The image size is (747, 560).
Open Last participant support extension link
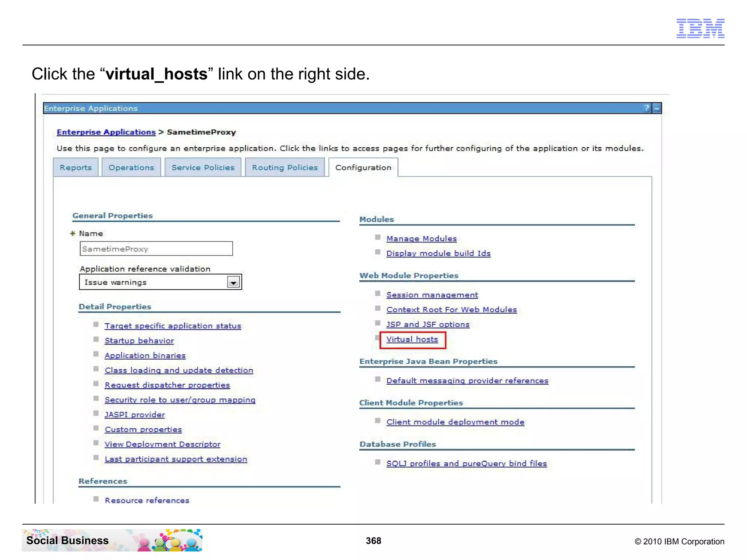[176, 459]
